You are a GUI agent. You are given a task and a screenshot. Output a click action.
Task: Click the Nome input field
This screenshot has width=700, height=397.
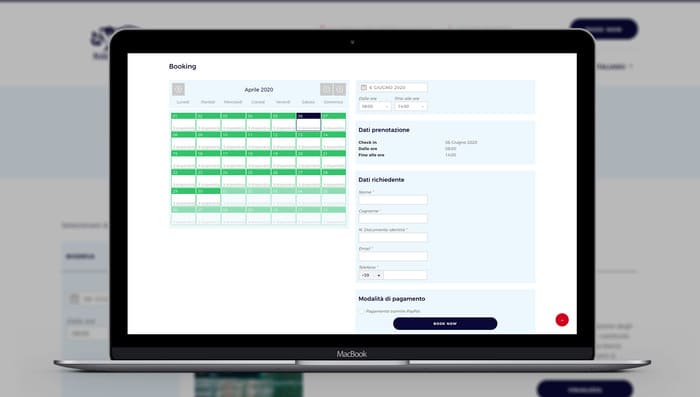pos(393,200)
